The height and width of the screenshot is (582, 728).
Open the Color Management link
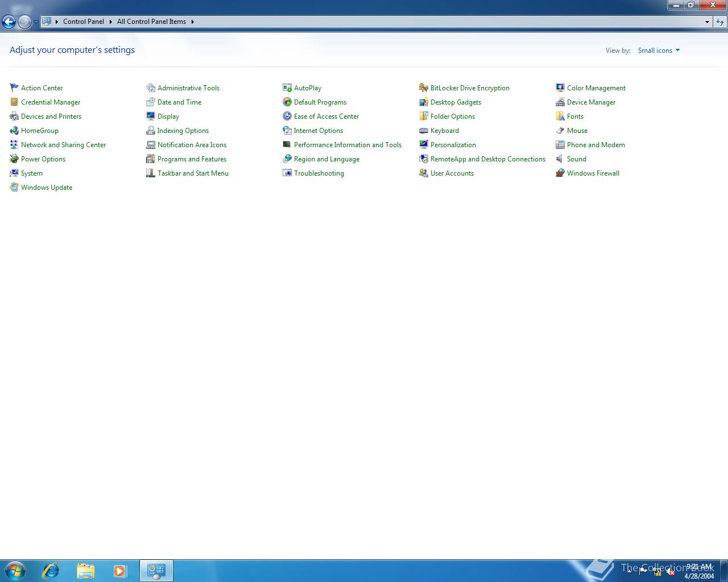[596, 88]
